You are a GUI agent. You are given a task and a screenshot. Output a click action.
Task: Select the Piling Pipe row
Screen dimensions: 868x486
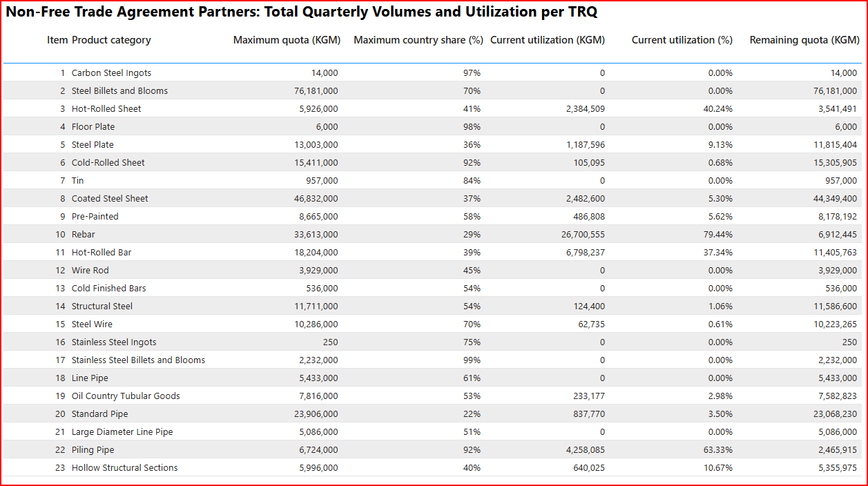[x=93, y=449]
